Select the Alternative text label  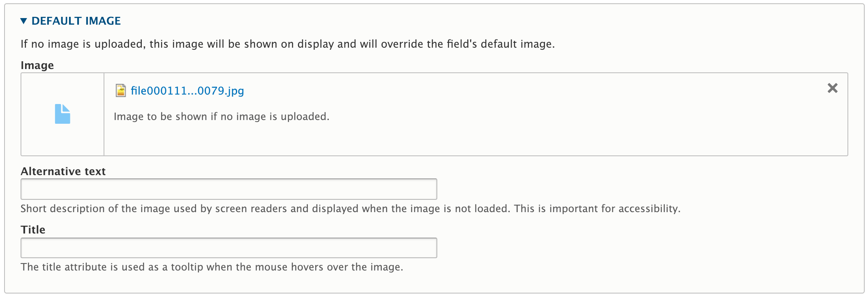(x=63, y=171)
